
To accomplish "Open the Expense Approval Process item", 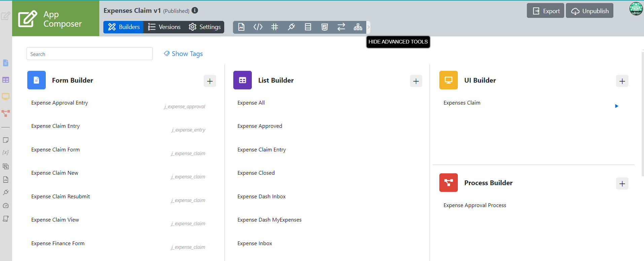I will coord(475,205).
